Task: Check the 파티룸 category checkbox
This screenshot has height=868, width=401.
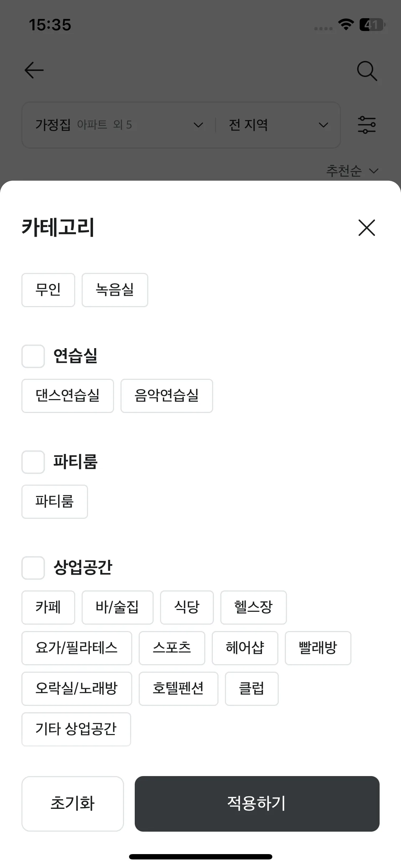Action: pyautogui.click(x=33, y=462)
